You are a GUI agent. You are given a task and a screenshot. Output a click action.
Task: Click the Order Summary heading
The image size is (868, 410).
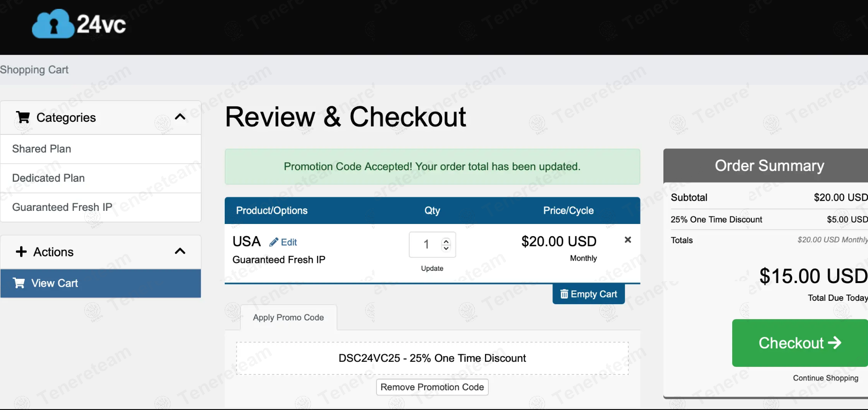[x=769, y=165]
